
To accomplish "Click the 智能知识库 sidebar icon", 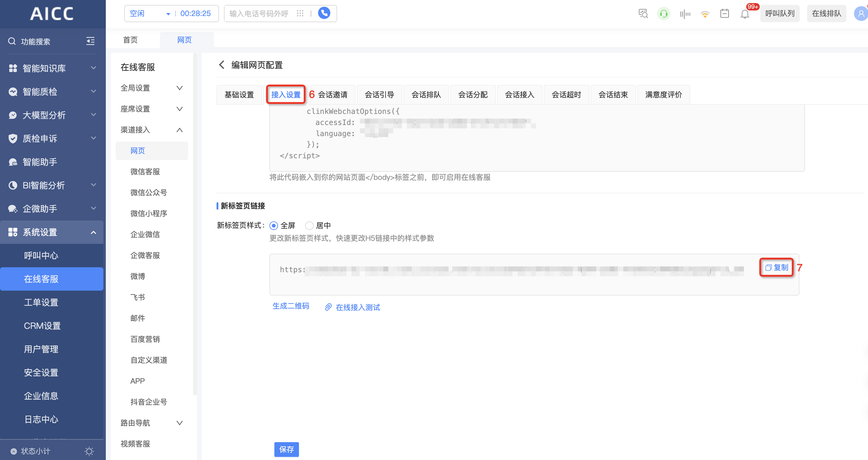I will 13,68.
